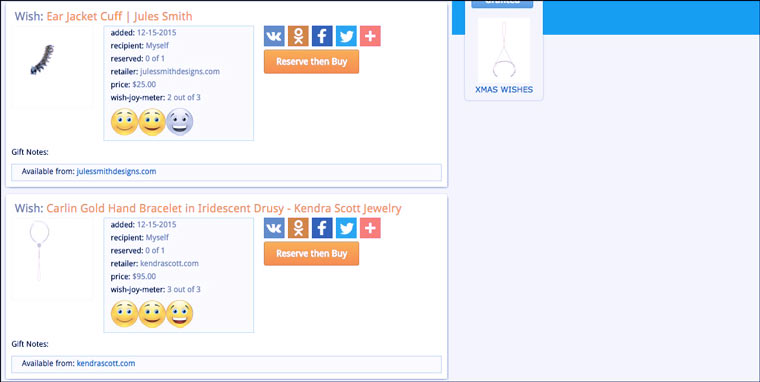Click second smiley of Carlin Bracelet joy meter
Screen dimensions: 760x382
152,314
